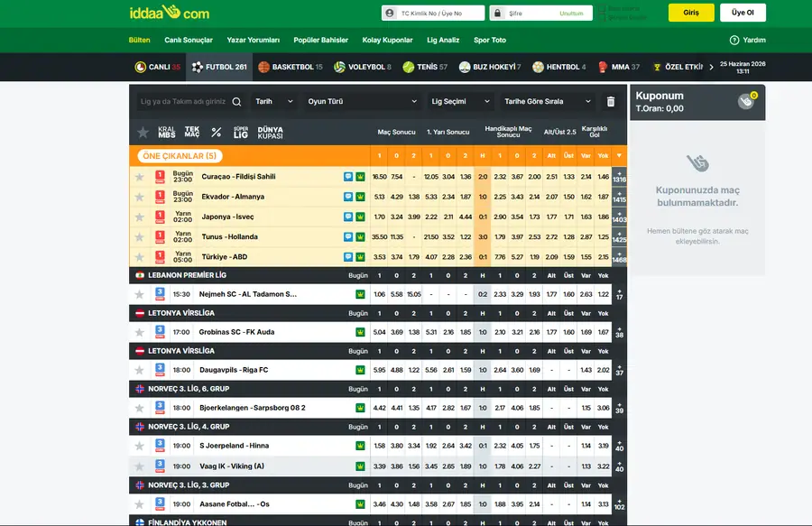Select the TEK MAÇ filter icon
The width and height of the screenshot is (812, 526).
[191, 132]
